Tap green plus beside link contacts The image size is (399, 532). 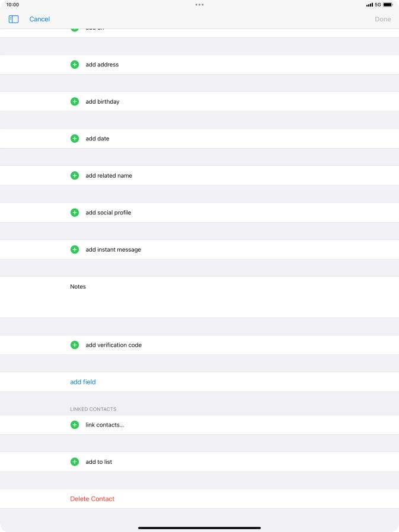75,425
